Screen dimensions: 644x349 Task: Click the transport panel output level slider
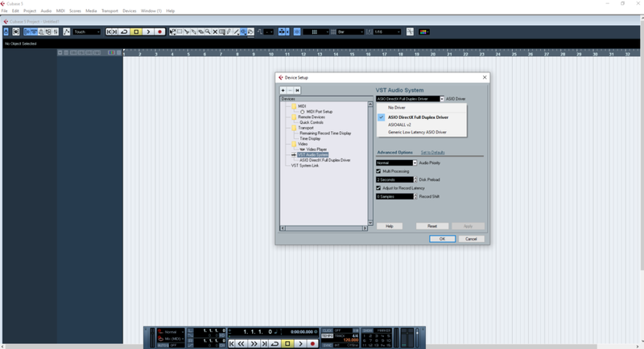(417, 337)
